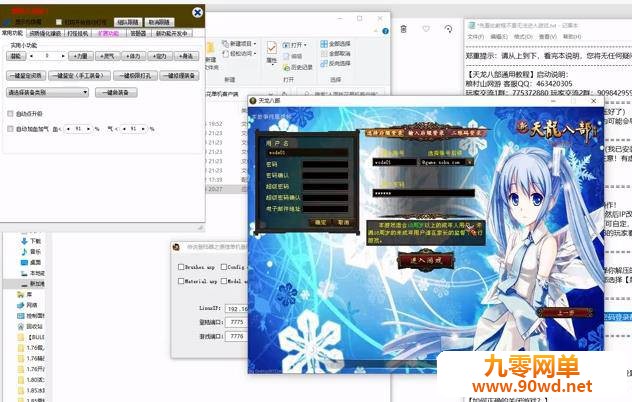632x402 pixels.
Task: Open the 请选择装备类别 dropdown
Action: (x=47, y=92)
